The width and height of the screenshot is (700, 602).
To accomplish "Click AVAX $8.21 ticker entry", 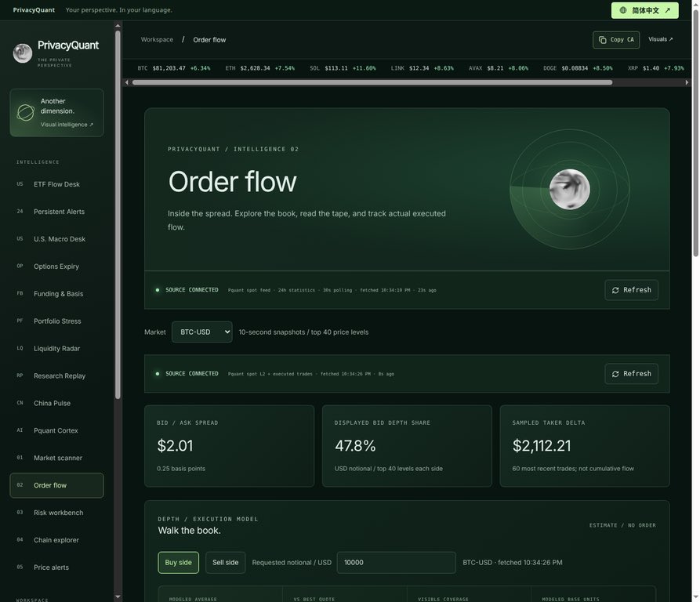I will point(499,68).
